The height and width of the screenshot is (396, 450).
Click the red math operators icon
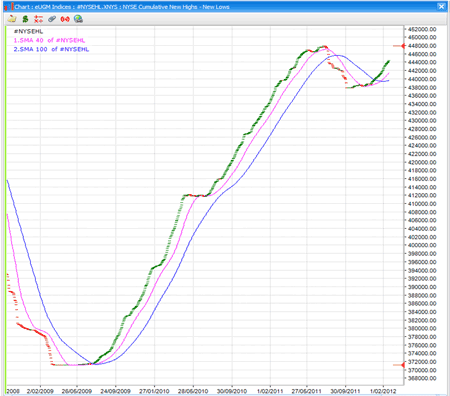pos(38,19)
